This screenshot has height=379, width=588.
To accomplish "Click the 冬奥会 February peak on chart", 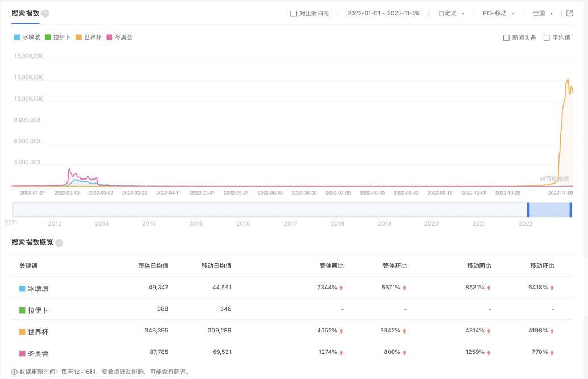I will tap(69, 169).
